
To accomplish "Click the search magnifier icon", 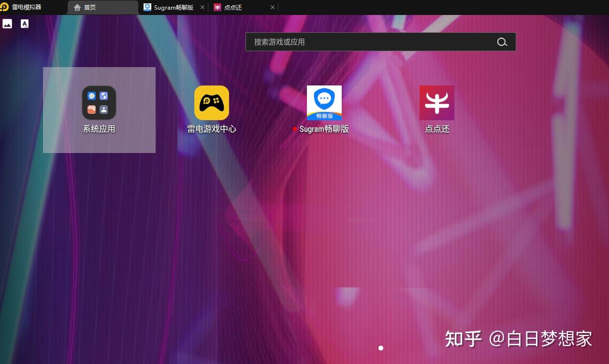I will point(502,42).
